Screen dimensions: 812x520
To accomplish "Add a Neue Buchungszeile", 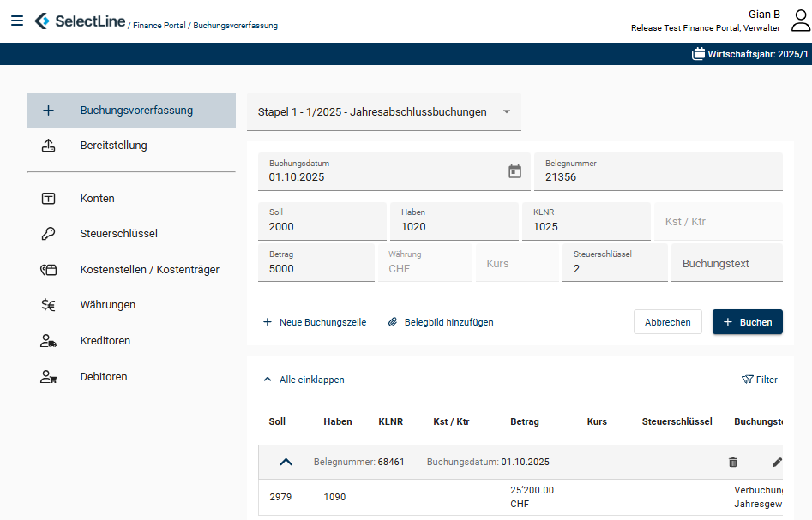I will (315, 322).
